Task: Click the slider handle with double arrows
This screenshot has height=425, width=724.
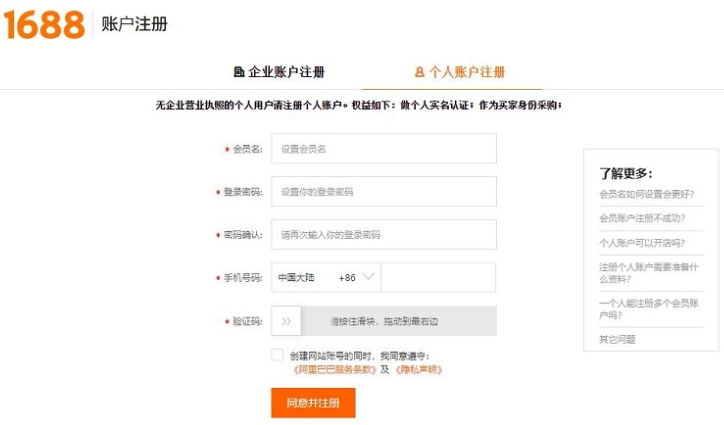Action: (x=286, y=321)
